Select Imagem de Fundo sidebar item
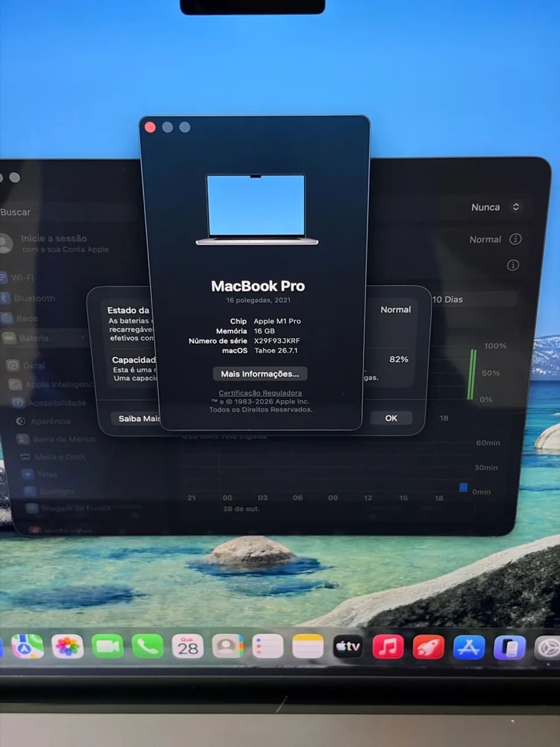 (68, 508)
